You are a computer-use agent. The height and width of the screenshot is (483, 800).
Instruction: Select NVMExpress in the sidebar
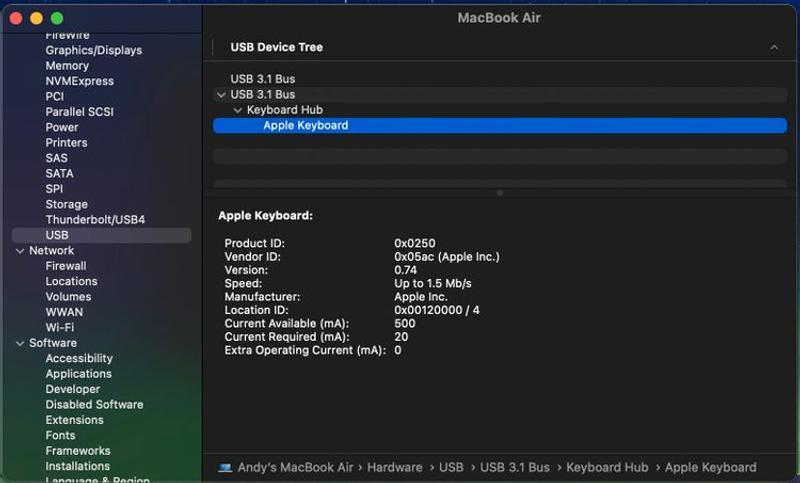(79, 81)
